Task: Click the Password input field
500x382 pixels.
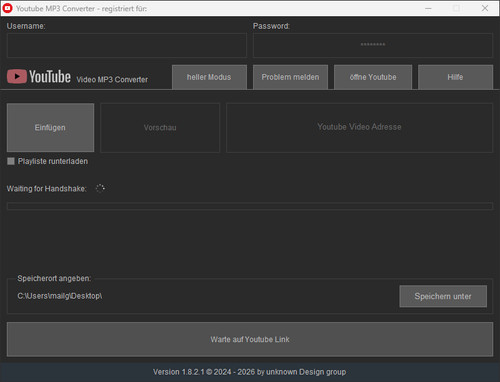Action: (x=373, y=45)
